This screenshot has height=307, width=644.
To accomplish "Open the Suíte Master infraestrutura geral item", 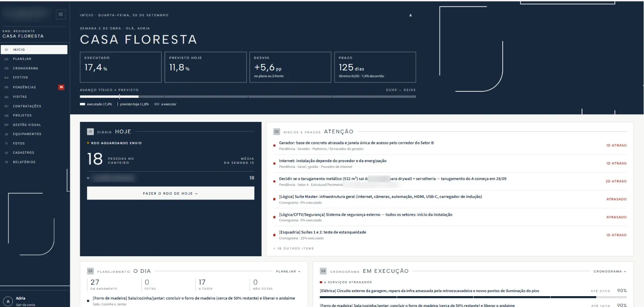I will 450,199.
